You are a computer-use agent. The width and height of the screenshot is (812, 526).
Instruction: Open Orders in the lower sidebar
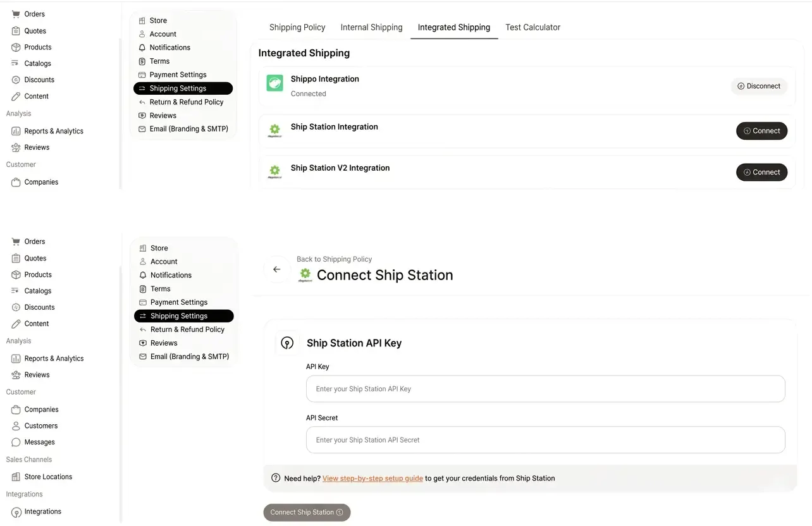click(x=28, y=242)
